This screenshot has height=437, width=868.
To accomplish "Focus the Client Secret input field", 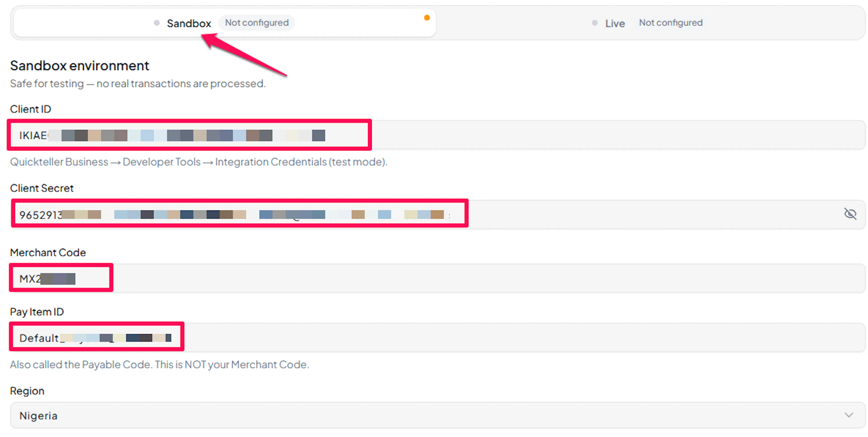I will point(437,214).
